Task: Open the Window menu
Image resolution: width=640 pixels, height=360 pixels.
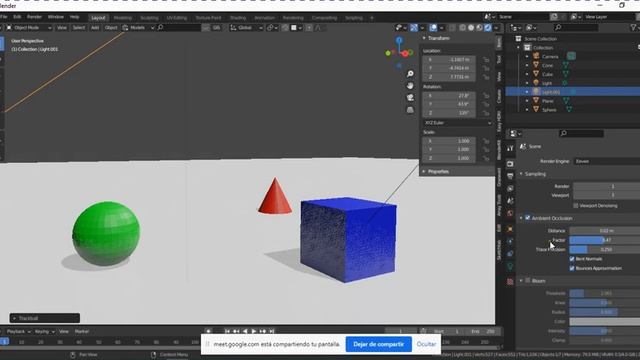Action: [56, 17]
